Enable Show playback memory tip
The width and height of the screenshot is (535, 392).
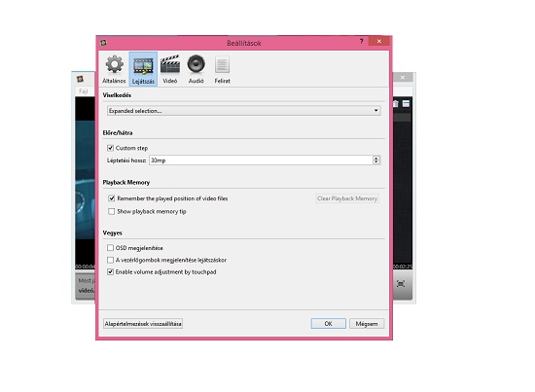111,211
